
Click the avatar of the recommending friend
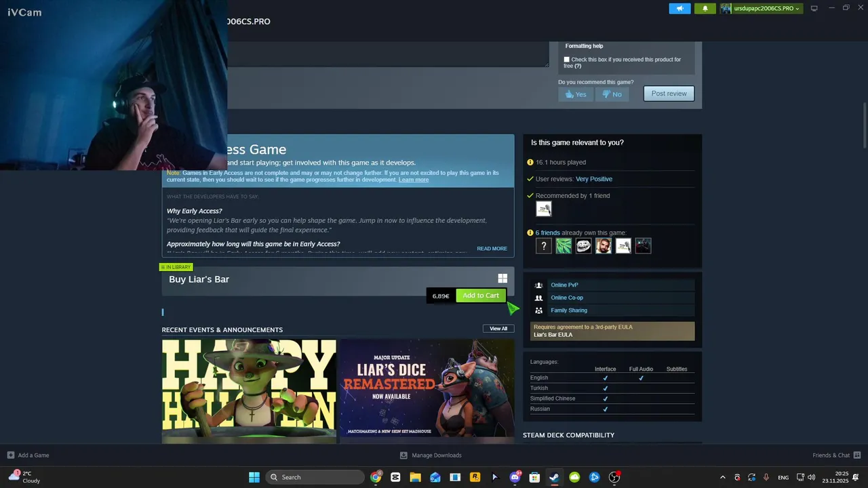click(x=544, y=209)
